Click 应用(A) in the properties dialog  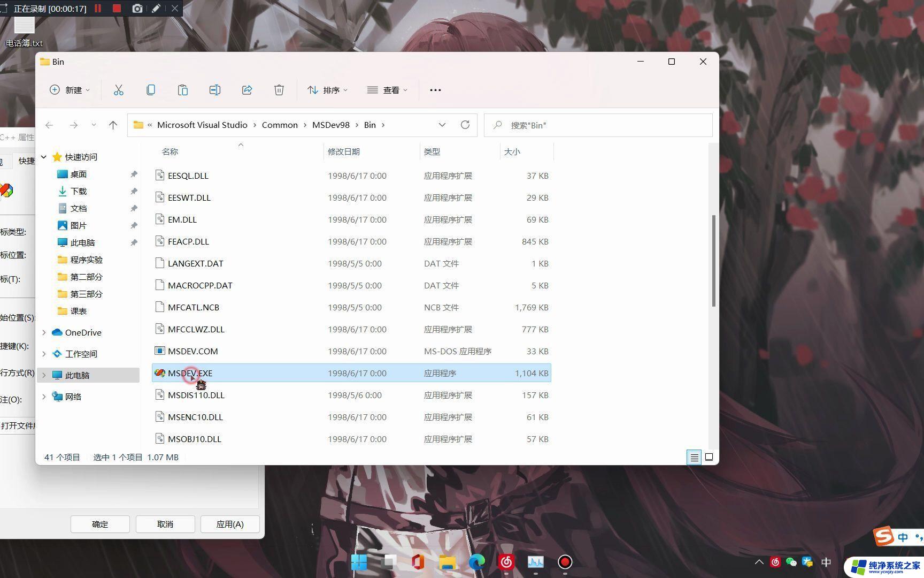click(x=230, y=524)
